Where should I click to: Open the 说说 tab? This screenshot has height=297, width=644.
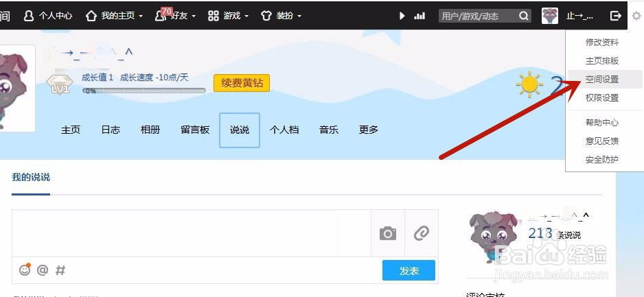[240, 130]
